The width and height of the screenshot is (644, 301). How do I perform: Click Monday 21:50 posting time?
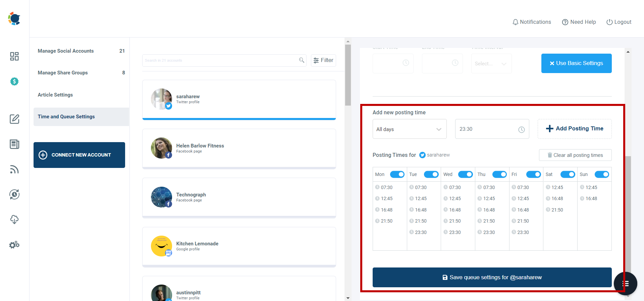tap(384, 221)
